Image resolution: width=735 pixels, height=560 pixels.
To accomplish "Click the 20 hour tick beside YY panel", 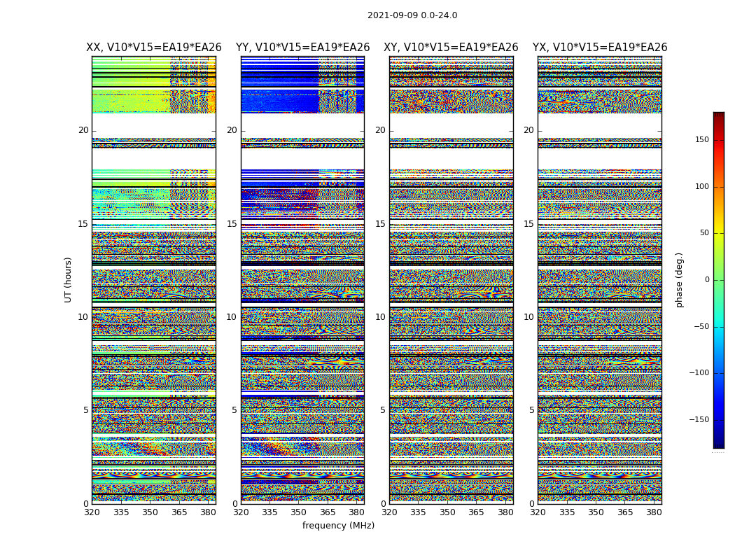I will tap(232, 130).
